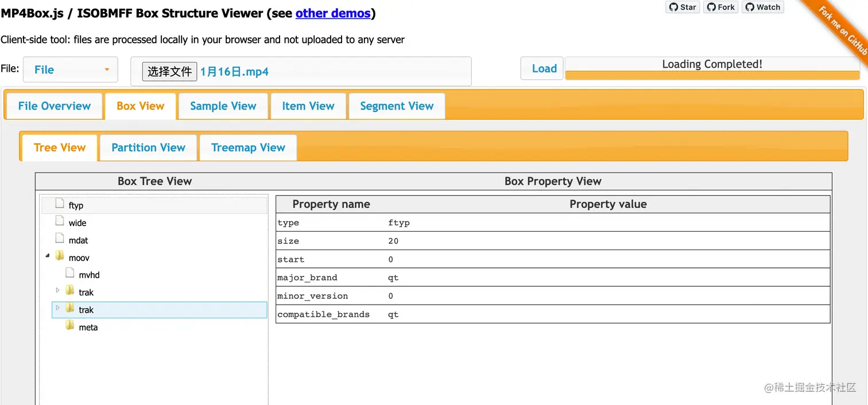Click the Property value column header
This screenshot has height=405, width=868.
point(608,204)
